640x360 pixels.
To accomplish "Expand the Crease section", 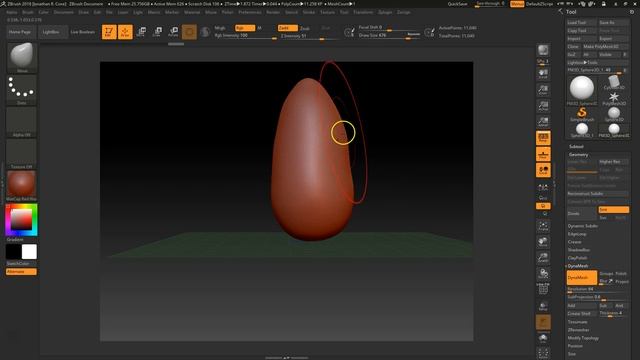I will tap(574, 242).
